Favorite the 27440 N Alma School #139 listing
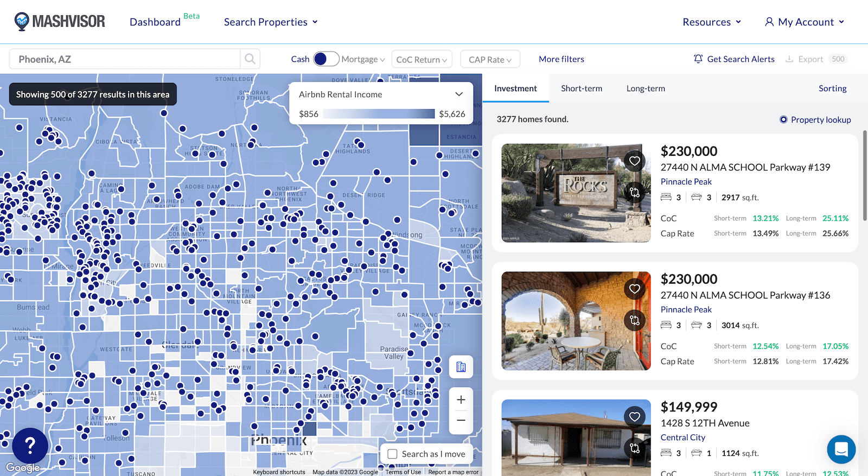 [634, 161]
